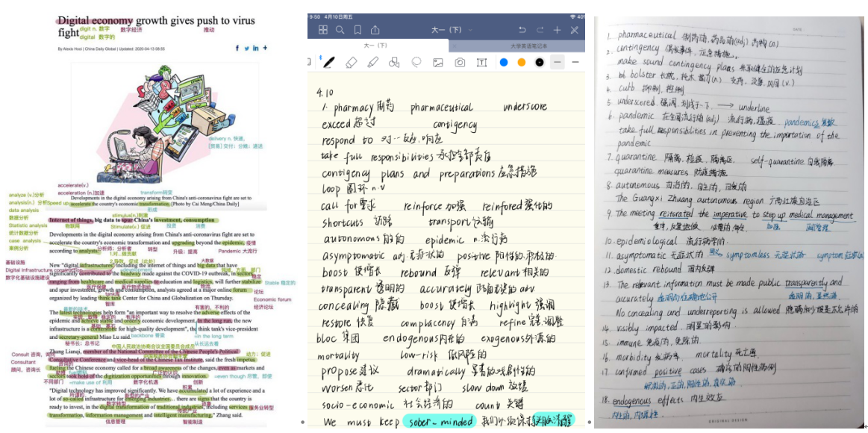
Task: Share the article on Facebook
Action: [237, 48]
